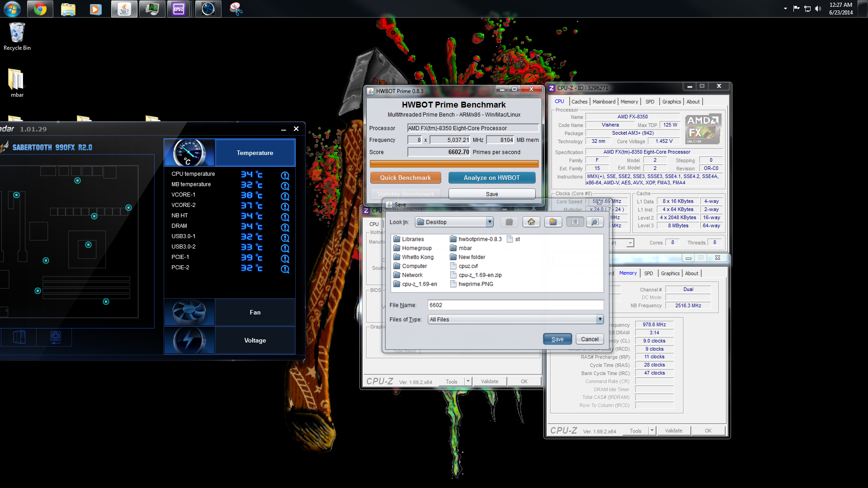Click the Quick Benchmark button
Image resolution: width=868 pixels, height=488 pixels.
pyautogui.click(x=405, y=178)
